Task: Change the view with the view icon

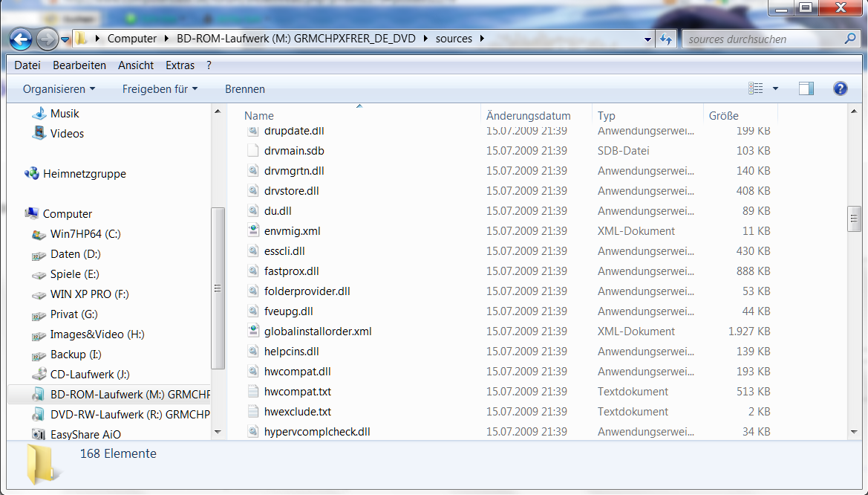Action: 756,88
